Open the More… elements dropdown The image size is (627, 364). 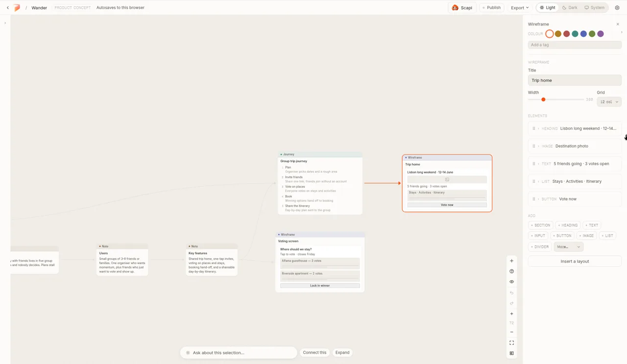tap(568, 247)
